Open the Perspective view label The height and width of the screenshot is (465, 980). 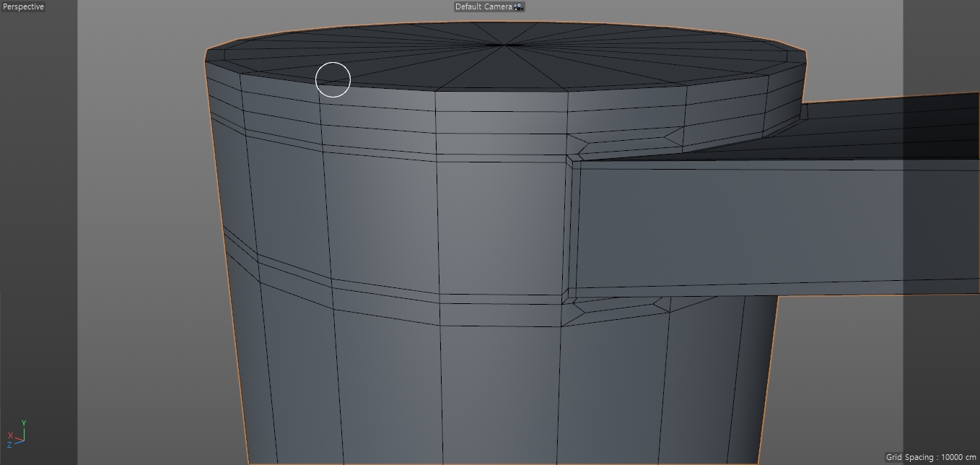pyautogui.click(x=23, y=6)
